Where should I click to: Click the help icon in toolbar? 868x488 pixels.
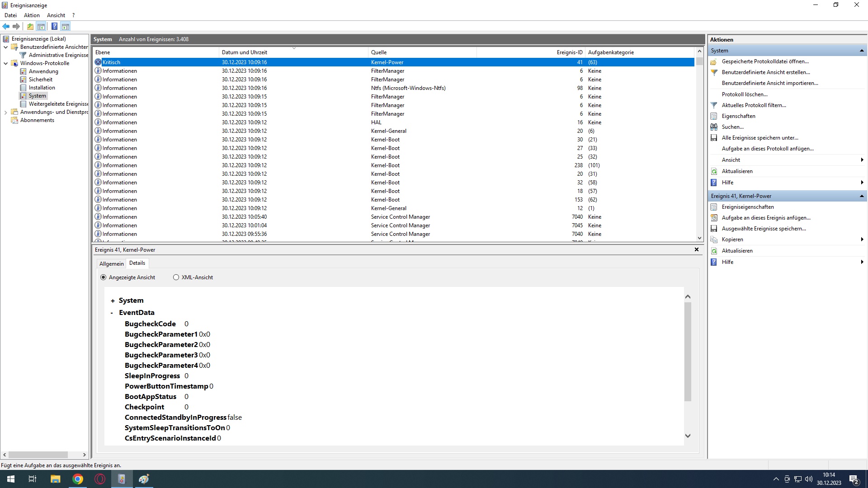pyautogui.click(x=54, y=26)
